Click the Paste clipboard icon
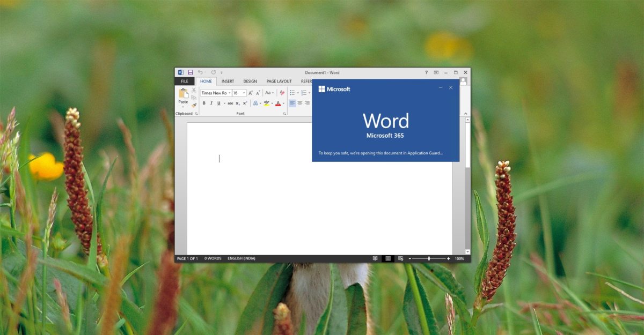Viewport: 644px width, 335px height. click(x=184, y=93)
